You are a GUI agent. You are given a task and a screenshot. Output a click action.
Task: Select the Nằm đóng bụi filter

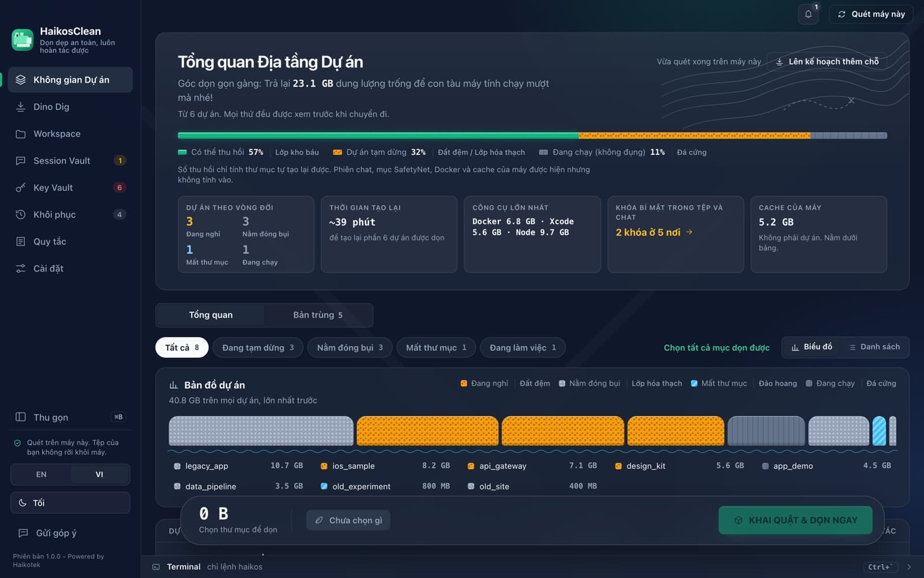(350, 347)
